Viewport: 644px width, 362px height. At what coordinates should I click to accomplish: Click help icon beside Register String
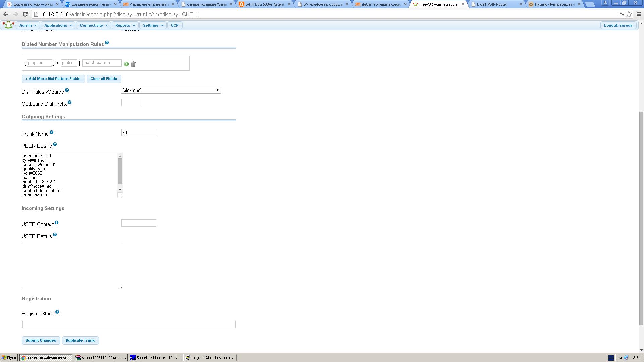coord(57,312)
